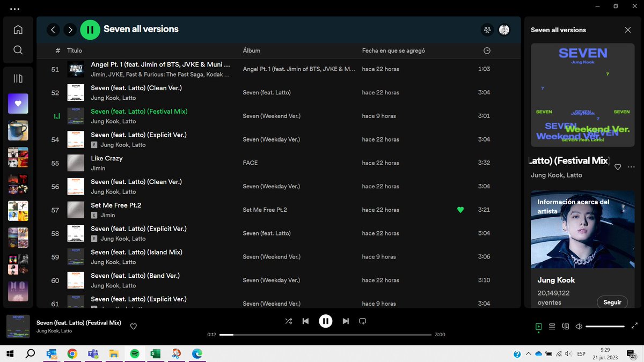Open Google Chrome from the taskbar
The width and height of the screenshot is (644, 362).
(x=72, y=354)
